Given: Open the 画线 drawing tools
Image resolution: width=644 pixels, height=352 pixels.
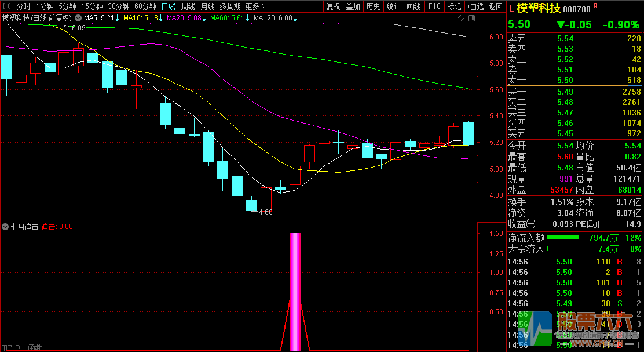Looking at the screenshot, I should pos(414,6).
